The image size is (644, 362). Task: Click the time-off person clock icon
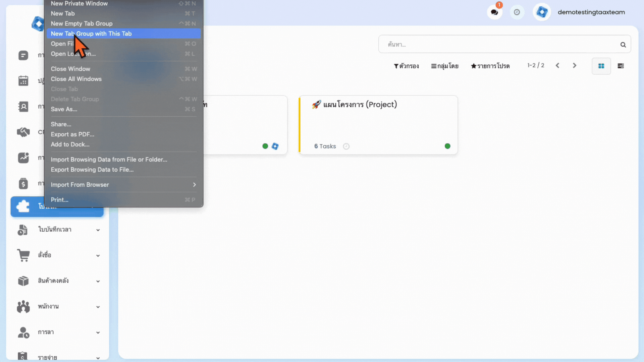coord(23,332)
